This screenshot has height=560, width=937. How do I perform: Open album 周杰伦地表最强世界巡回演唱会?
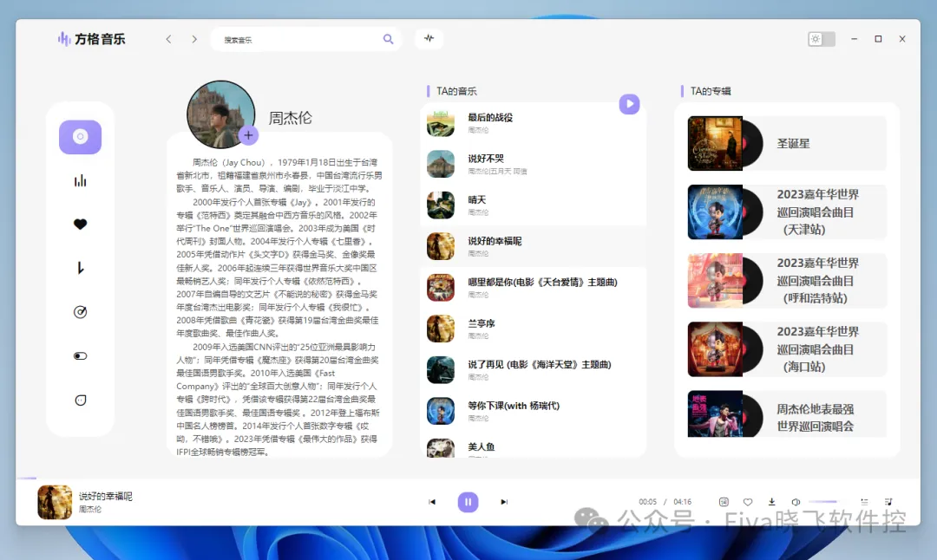[786, 414]
